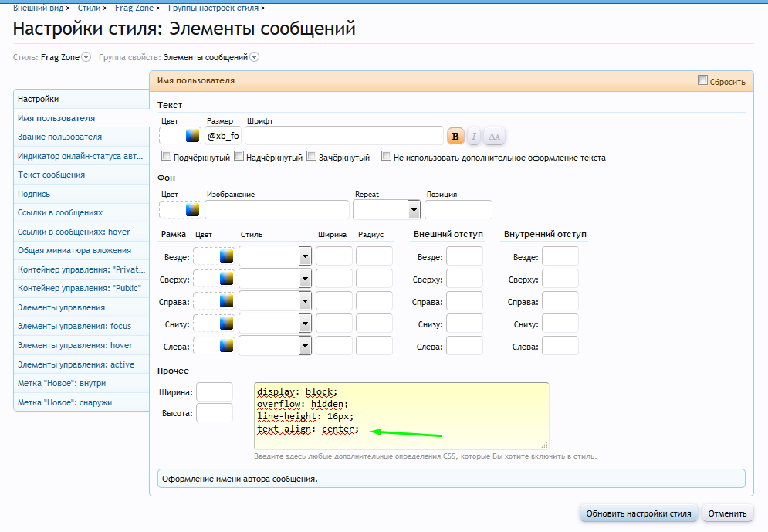The height and width of the screenshot is (532, 768).
Task: Open Элементы управления: active item
Action: pos(81,364)
